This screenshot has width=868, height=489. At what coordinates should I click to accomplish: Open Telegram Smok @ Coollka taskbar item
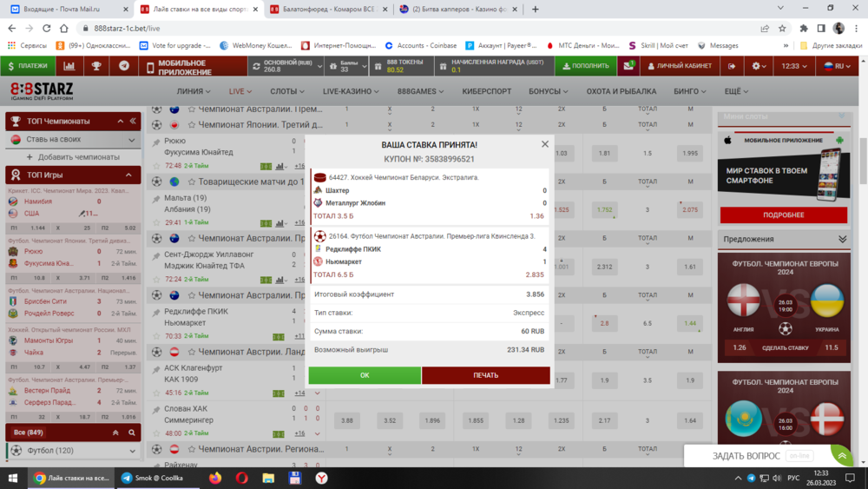(157, 478)
